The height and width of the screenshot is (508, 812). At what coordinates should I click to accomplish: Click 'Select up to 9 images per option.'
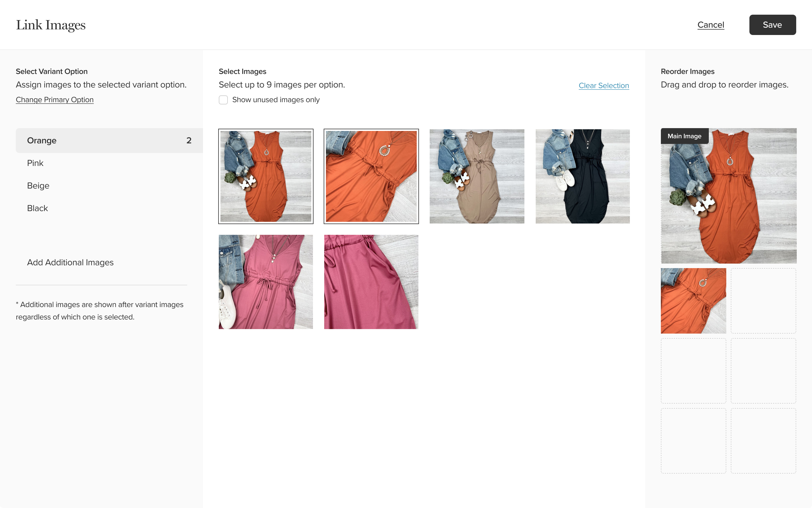(282, 85)
